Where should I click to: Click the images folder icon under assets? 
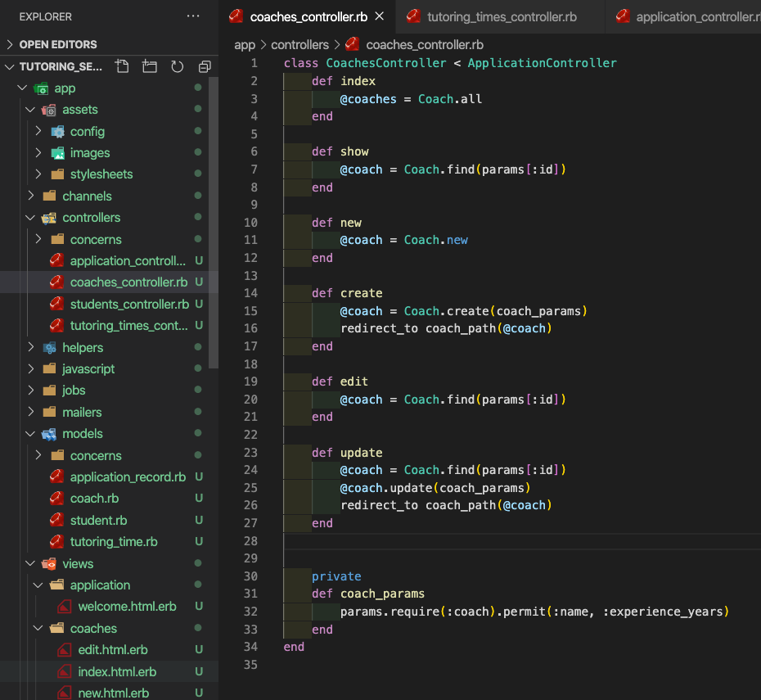point(57,152)
